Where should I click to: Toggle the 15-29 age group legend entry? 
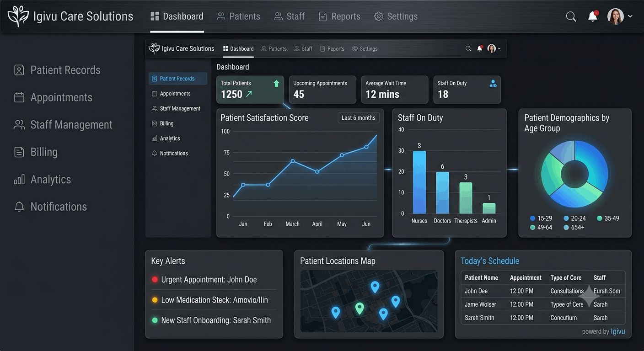(x=541, y=218)
